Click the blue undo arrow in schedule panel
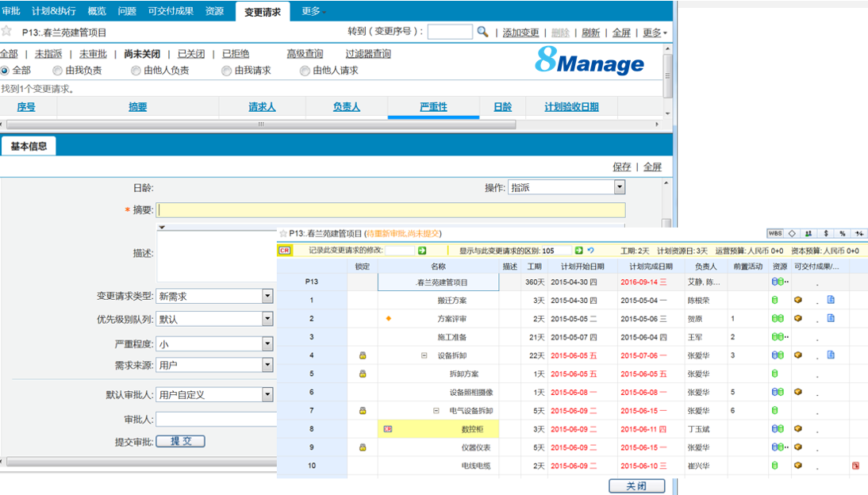This screenshot has width=868, height=495. pyautogui.click(x=591, y=251)
